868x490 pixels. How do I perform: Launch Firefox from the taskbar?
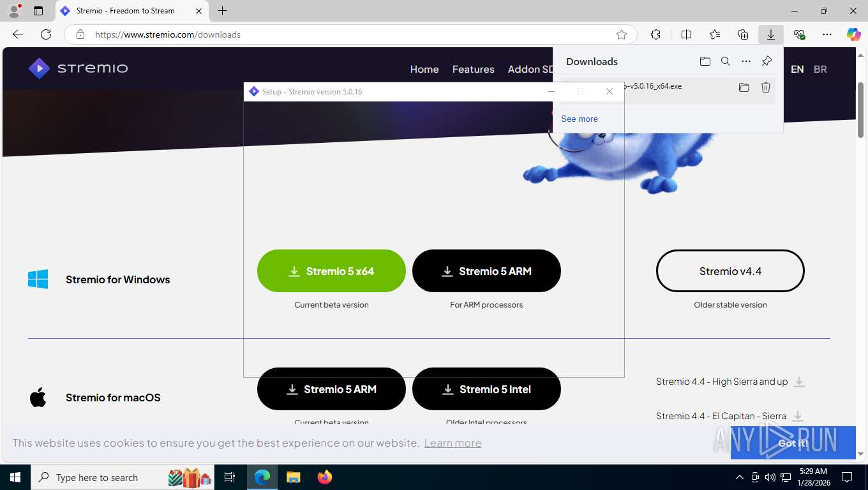(325, 477)
